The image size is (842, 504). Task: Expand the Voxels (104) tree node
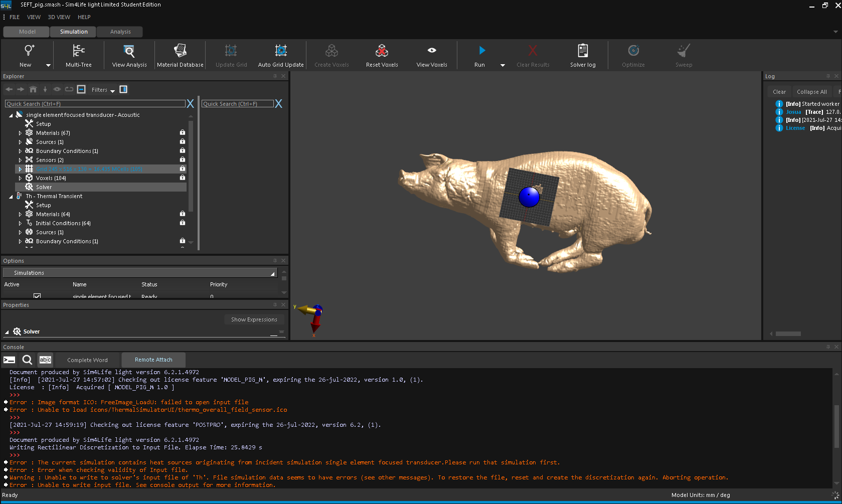[x=20, y=178]
